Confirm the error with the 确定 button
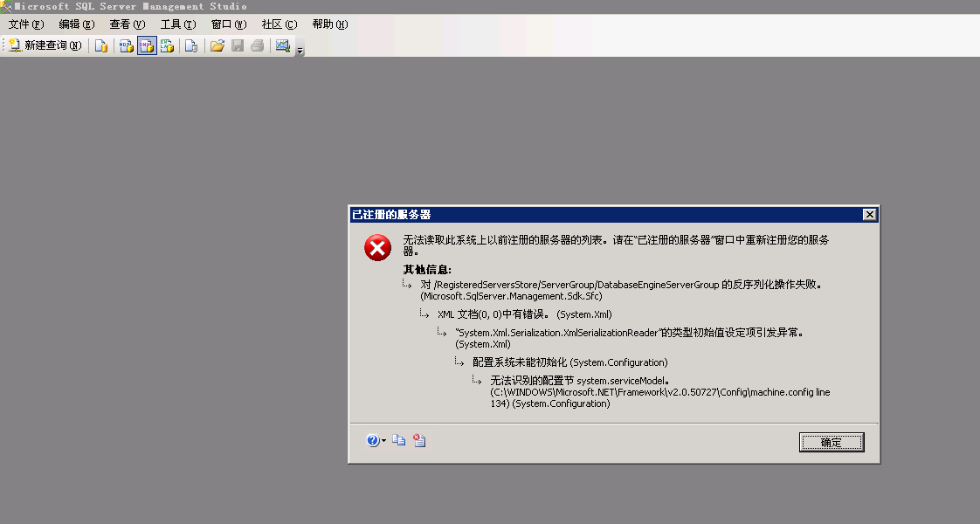 [831, 442]
